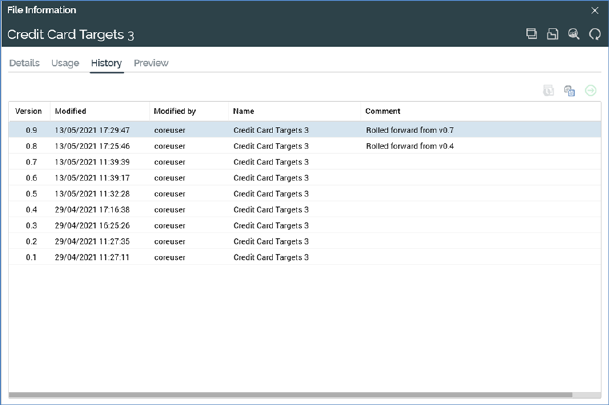Click the stacked windows icon in header
This screenshot has height=405, width=609.
[531, 34]
